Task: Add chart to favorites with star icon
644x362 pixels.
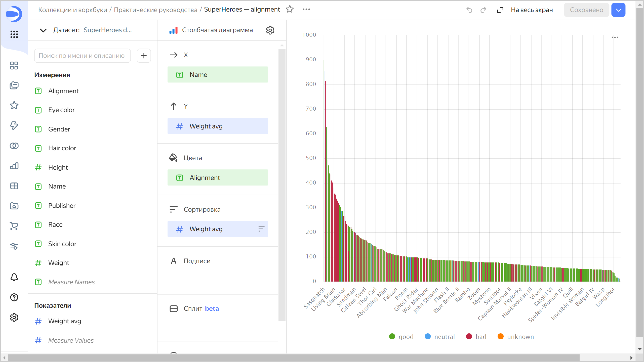Action: pyautogui.click(x=290, y=9)
